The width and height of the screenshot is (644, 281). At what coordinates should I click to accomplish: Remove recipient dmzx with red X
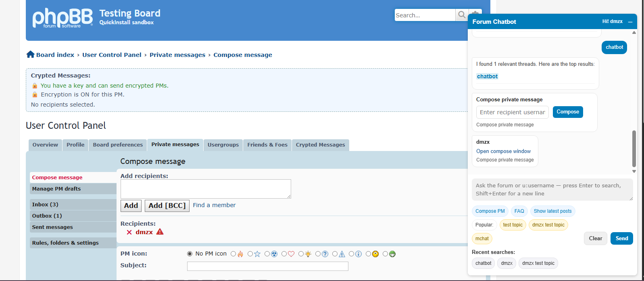click(129, 232)
